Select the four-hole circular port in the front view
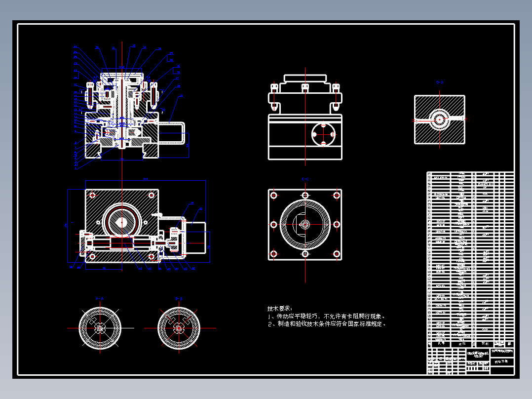The height and width of the screenshot is (399, 532). coord(323,135)
